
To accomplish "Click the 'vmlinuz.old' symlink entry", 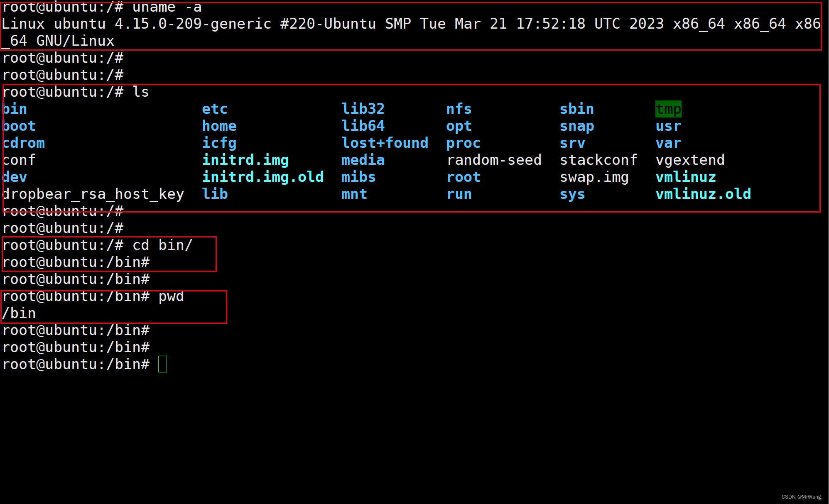I will 703,194.
